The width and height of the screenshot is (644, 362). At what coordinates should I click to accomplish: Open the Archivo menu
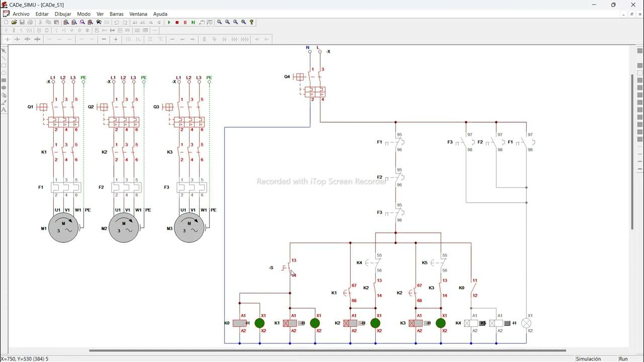pos(21,14)
